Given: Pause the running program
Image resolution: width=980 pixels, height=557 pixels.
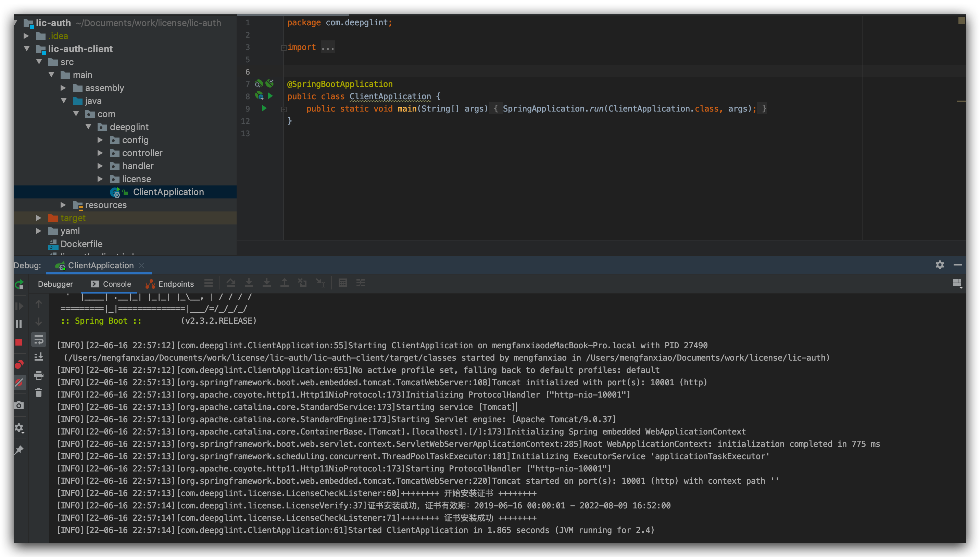Looking at the screenshot, I should tap(19, 324).
